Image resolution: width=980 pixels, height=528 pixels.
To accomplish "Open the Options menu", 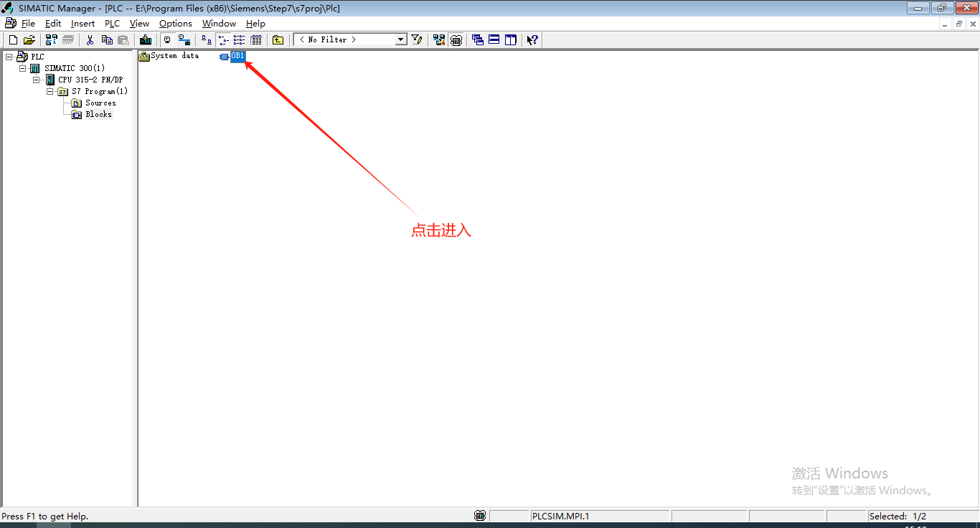I will (176, 24).
